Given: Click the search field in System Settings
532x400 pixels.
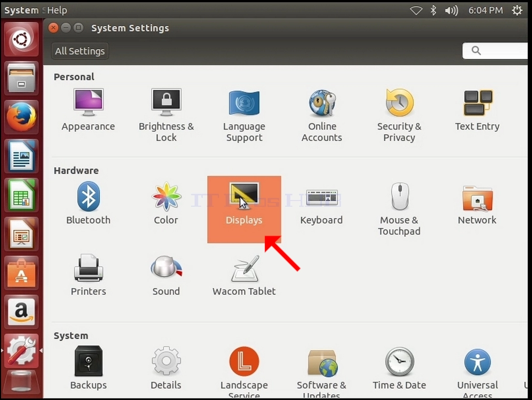Looking at the screenshot, I should click(495, 51).
